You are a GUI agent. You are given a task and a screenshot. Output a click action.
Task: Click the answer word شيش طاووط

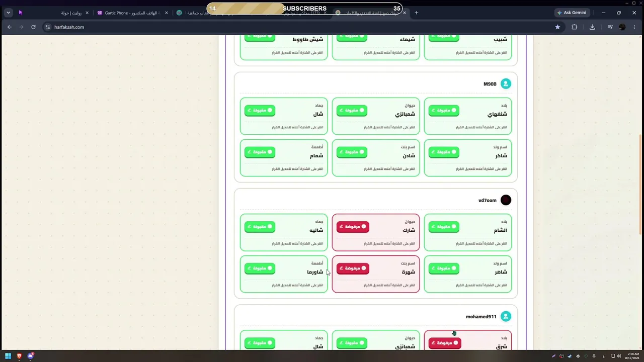(x=308, y=39)
